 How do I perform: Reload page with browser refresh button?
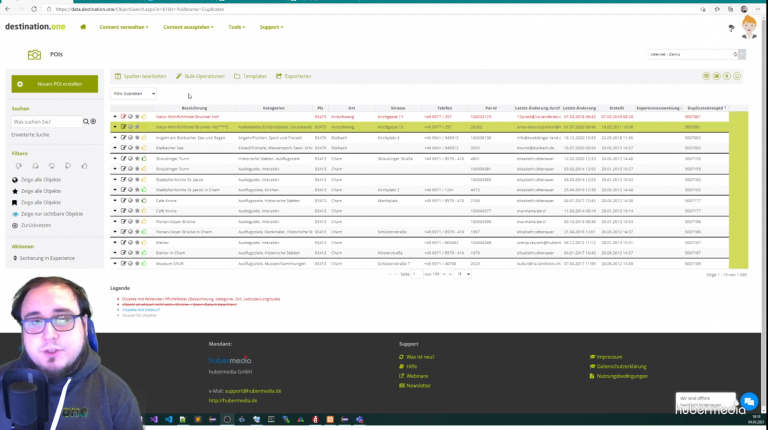[x=34, y=9]
